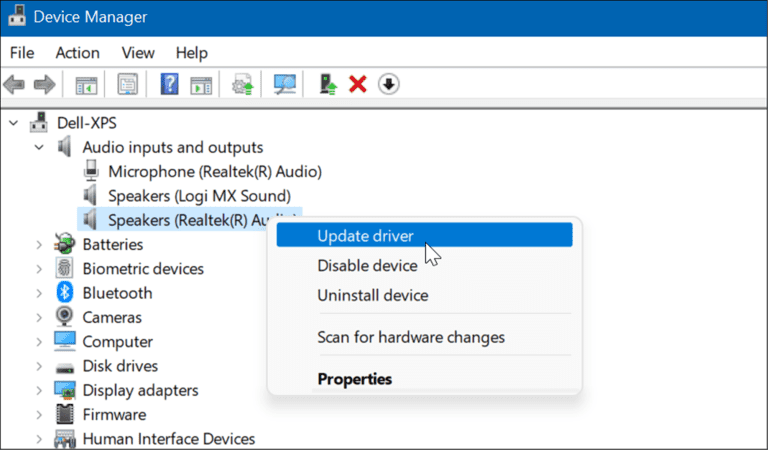
Task: Click Show/Hide Console Tree toolbar icon
Action: [x=86, y=86]
